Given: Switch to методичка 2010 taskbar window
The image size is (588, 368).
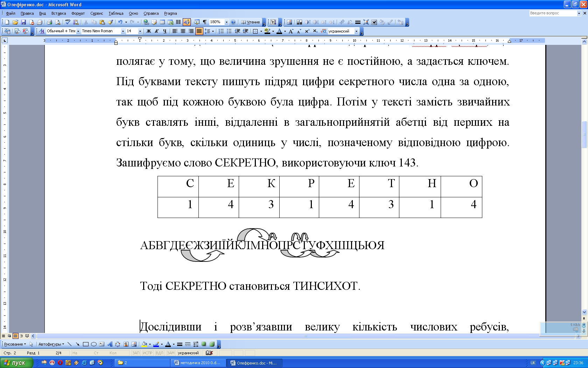Looking at the screenshot, I should click(x=198, y=363).
